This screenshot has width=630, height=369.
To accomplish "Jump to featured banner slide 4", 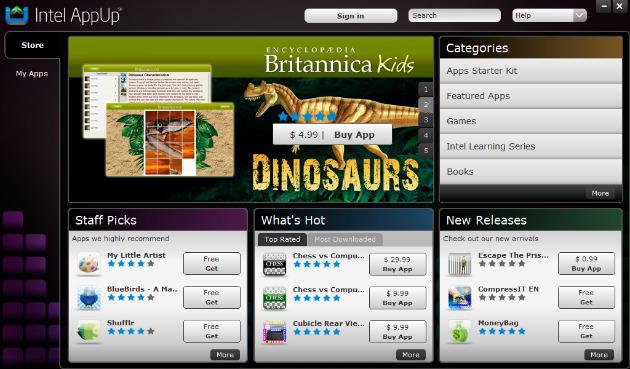I will pyautogui.click(x=426, y=135).
